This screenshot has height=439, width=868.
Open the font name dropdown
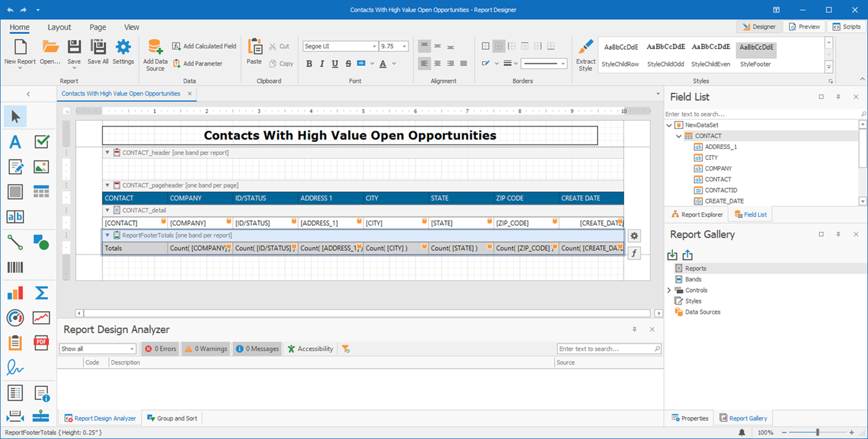(374, 47)
